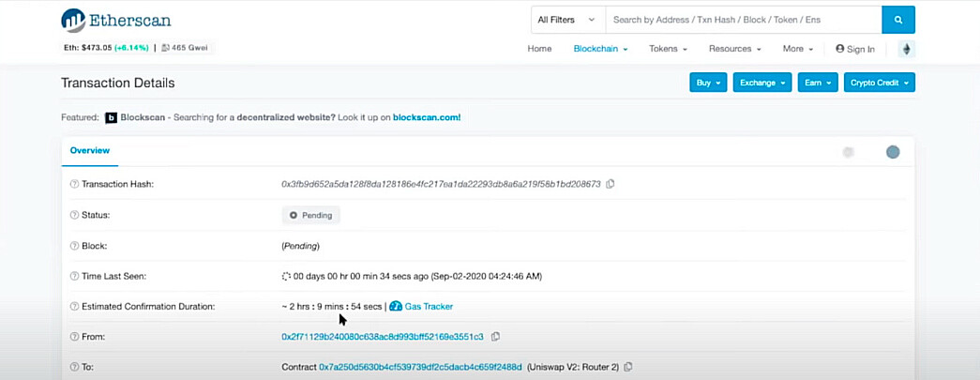Expand the Crypto Credit dropdown

click(x=879, y=83)
